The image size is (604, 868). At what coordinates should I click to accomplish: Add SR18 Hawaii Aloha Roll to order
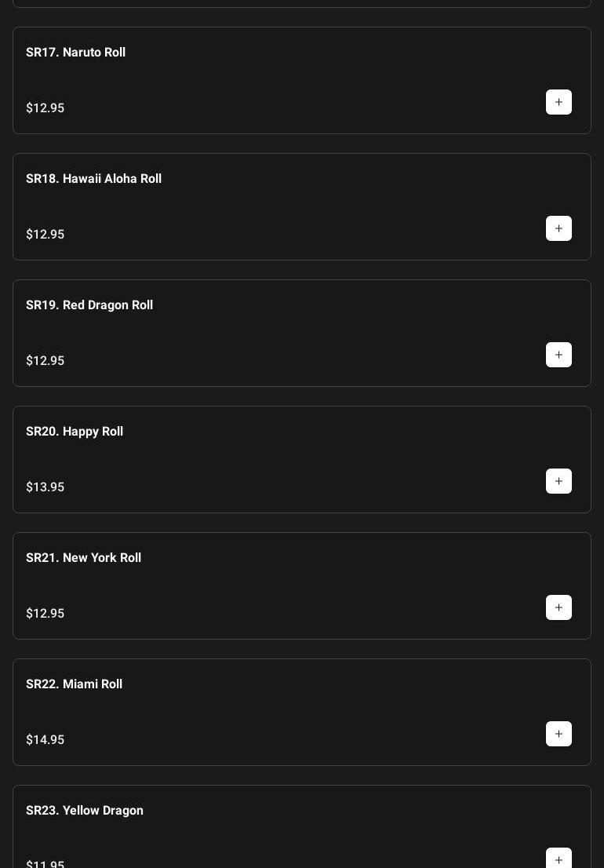pos(559,228)
